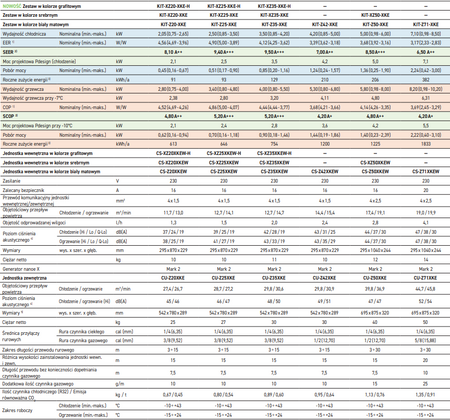Select the moisture removal value 4,1
The width and height of the screenshot is (450, 420).
pyautogui.click(x=426, y=223)
